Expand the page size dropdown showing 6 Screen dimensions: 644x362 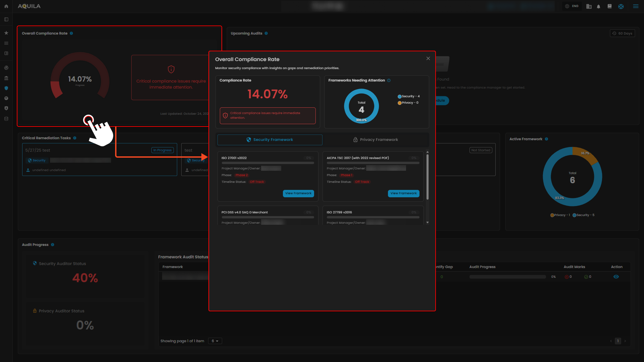point(215,341)
